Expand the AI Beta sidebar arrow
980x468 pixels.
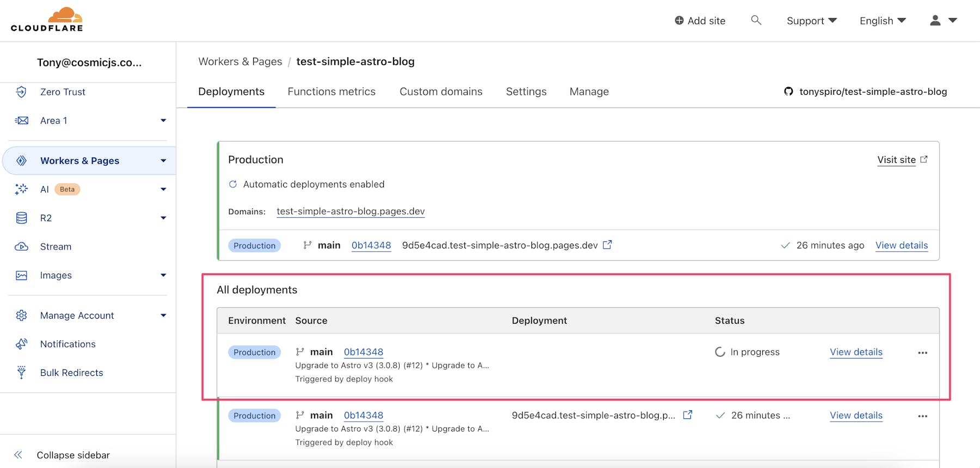tap(163, 189)
